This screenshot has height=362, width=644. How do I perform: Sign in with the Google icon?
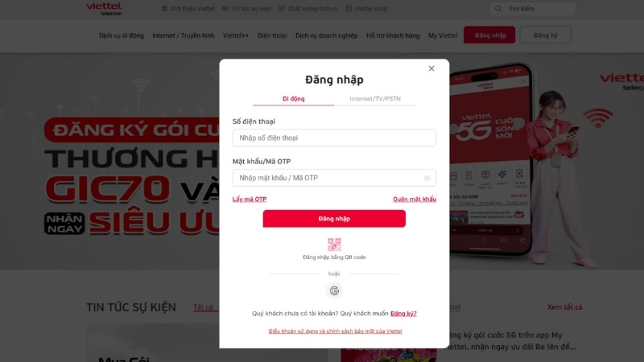click(x=334, y=290)
